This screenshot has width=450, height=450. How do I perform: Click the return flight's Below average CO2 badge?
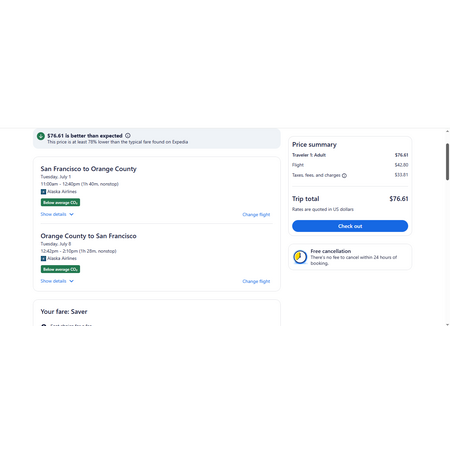pos(60,269)
